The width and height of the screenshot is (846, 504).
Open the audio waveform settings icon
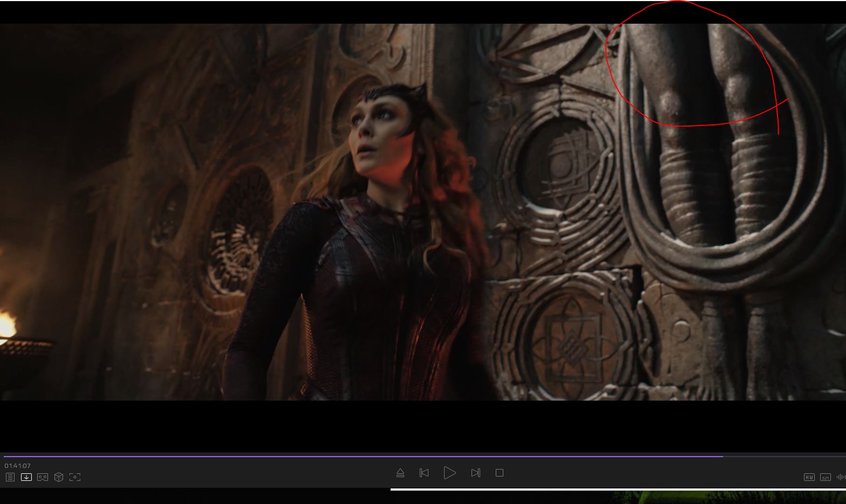[841, 477]
